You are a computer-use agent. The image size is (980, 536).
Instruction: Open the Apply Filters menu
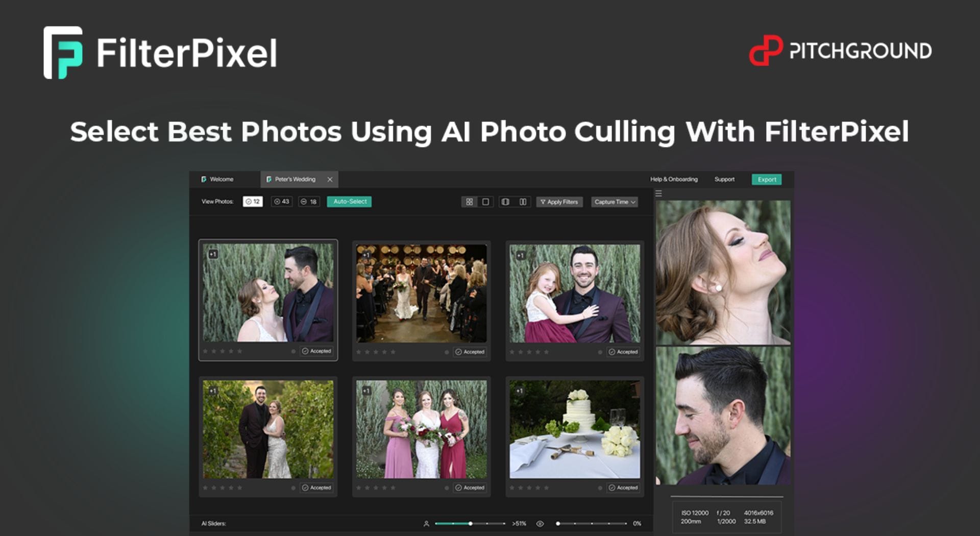point(559,202)
